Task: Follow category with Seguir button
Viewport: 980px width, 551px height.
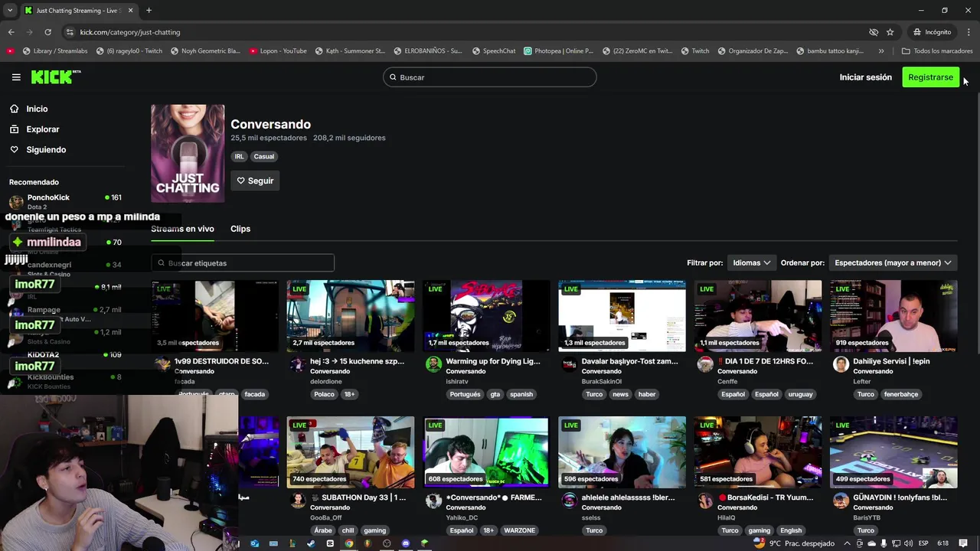Action: (255, 181)
